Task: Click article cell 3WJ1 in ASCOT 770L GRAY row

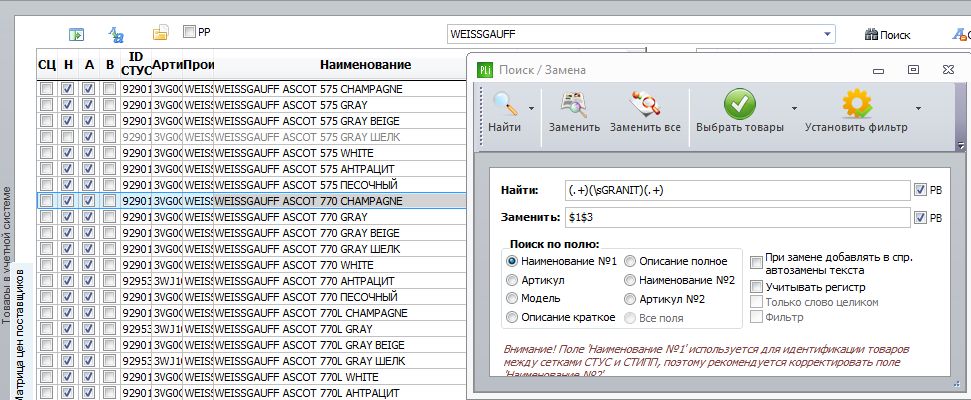Action: pos(167,329)
